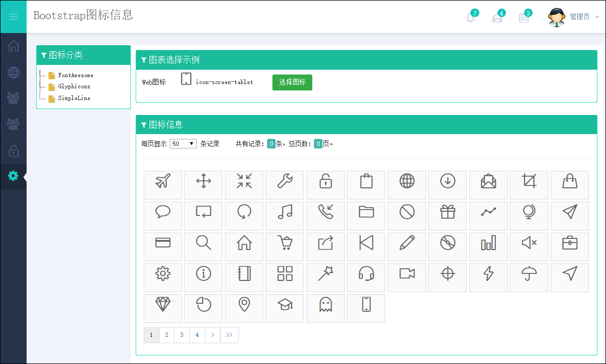606x364 pixels.
Task: Go to page 3 of icons
Action: click(182, 335)
